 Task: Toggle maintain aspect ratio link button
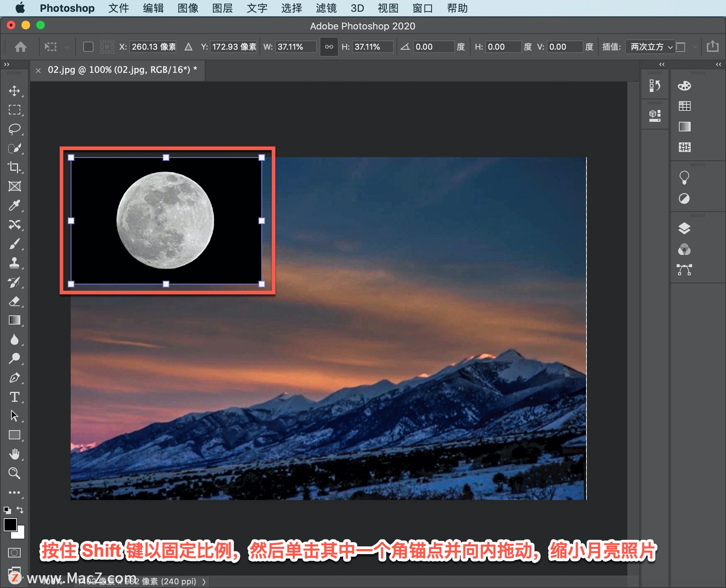point(329,47)
